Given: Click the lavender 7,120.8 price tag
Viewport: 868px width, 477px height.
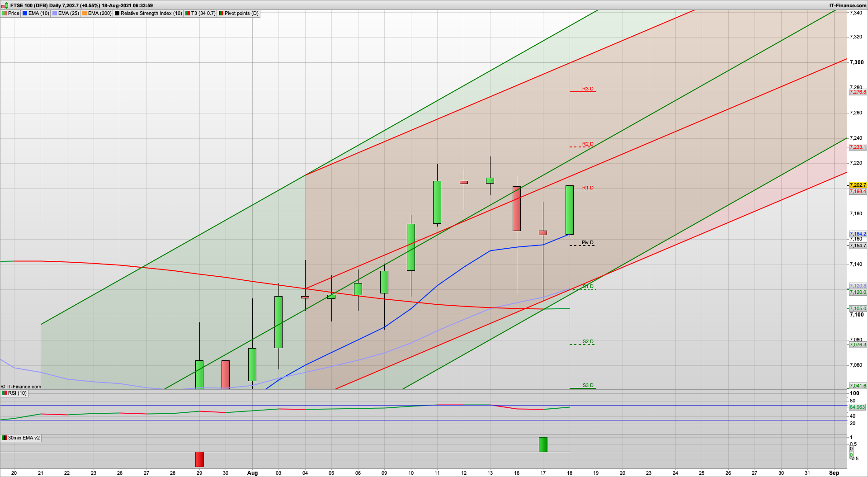Looking at the screenshot, I should (x=858, y=286).
